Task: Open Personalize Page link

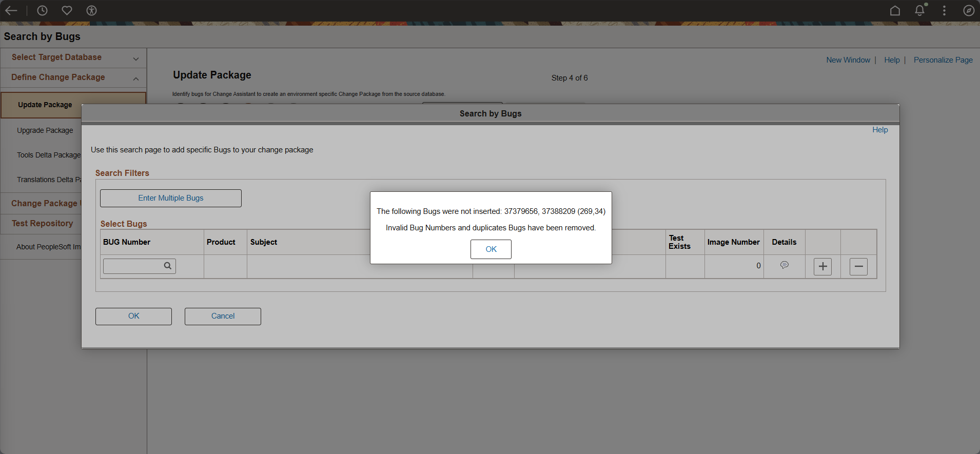Action: point(943,60)
